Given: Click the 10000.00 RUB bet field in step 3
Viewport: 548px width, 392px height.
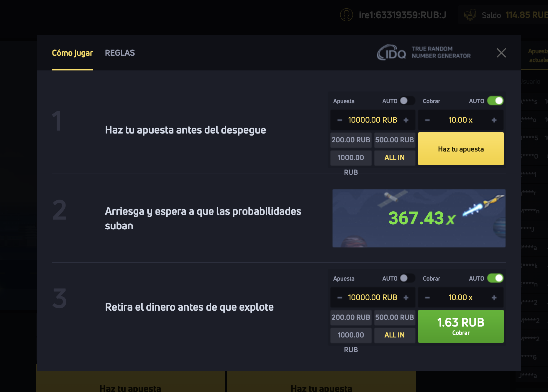Looking at the screenshot, I should 373,298.
